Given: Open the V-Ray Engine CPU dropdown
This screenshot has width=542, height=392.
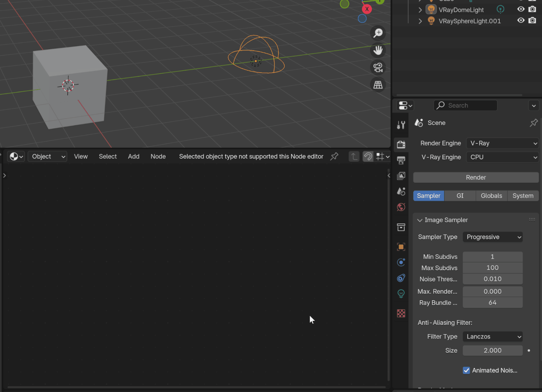Looking at the screenshot, I should point(502,157).
